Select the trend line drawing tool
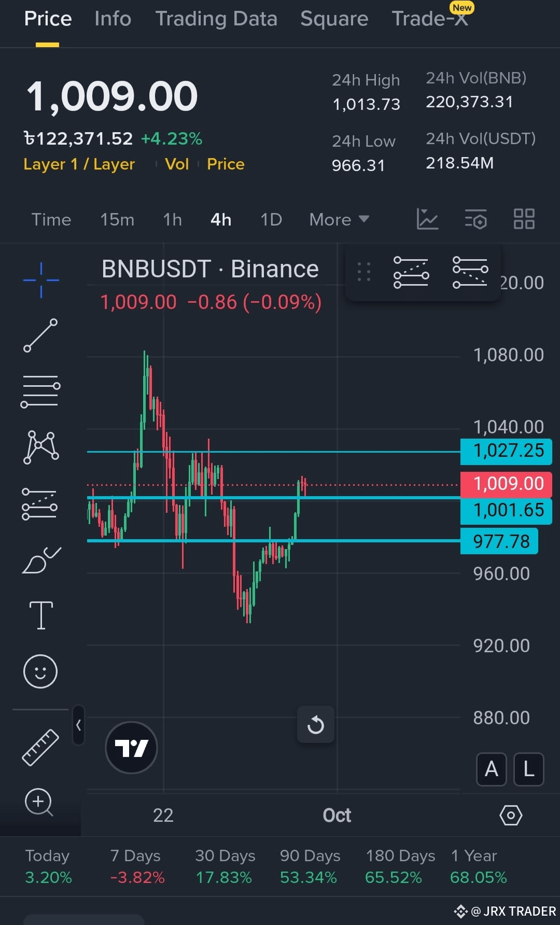The height and width of the screenshot is (925, 560). (x=40, y=335)
